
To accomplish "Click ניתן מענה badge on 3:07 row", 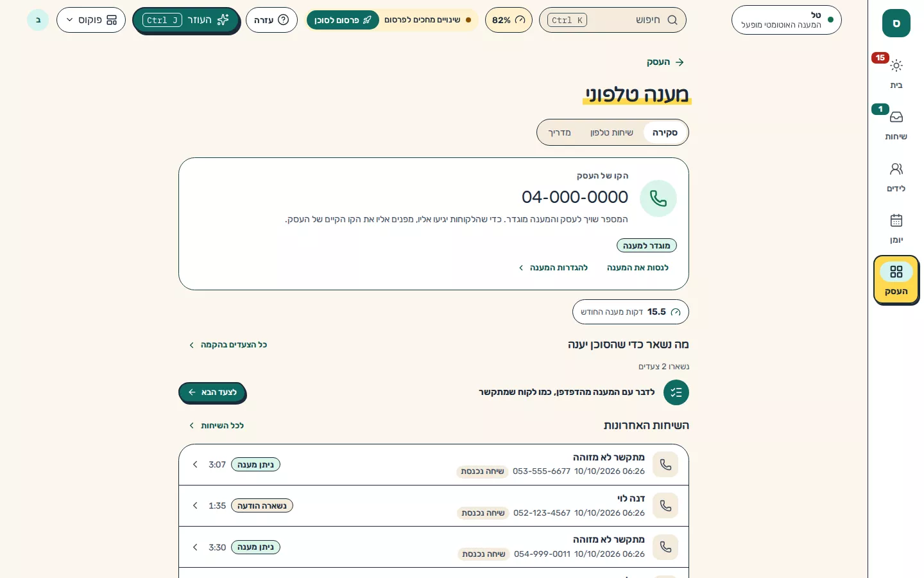I will (255, 464).
